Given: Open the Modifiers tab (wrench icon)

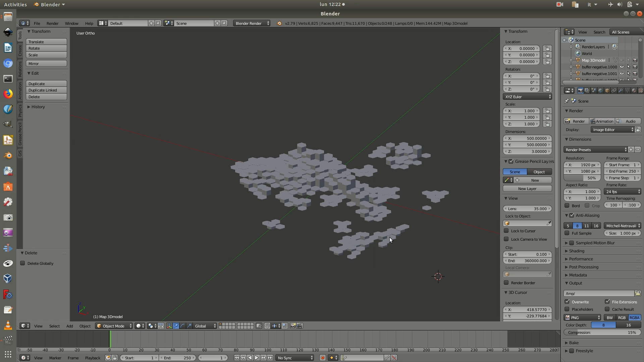Looking at the screenshot, I should [621, 90].
